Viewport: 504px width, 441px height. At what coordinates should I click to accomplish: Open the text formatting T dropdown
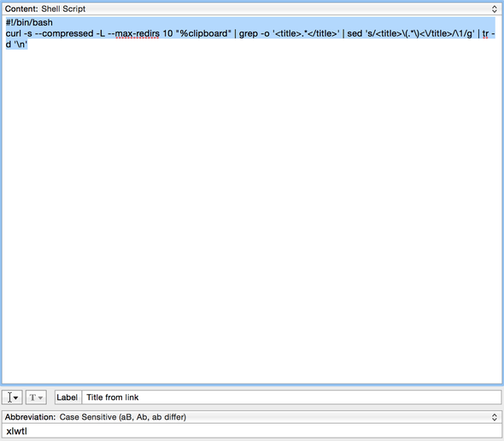tap(36, 397)
